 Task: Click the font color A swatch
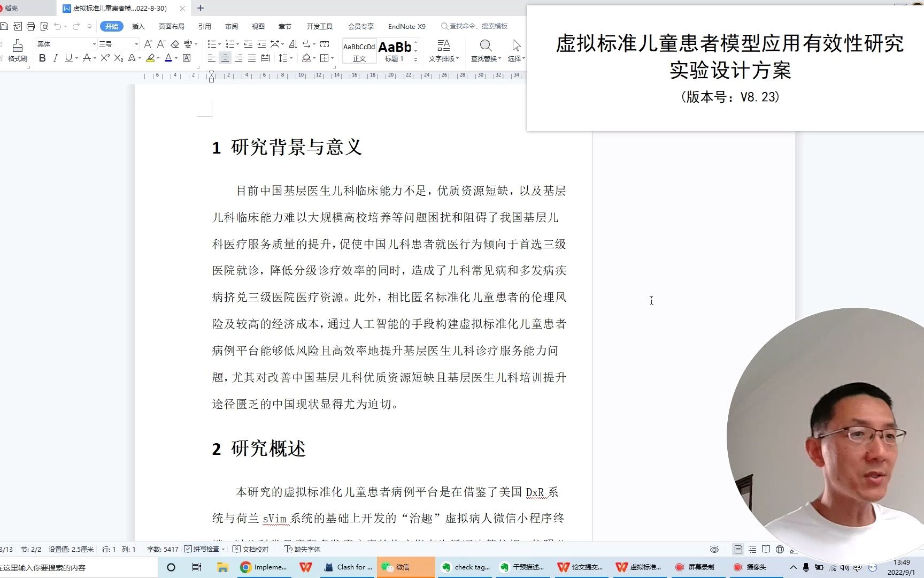(168, 58)
